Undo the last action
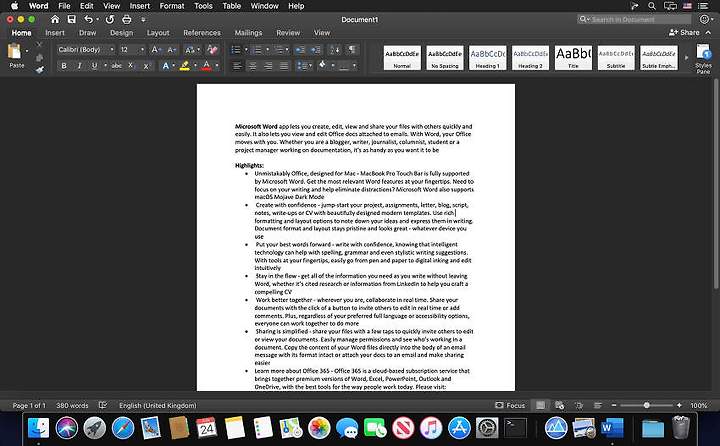Screen dimensions: 720x446 (88, 19)
